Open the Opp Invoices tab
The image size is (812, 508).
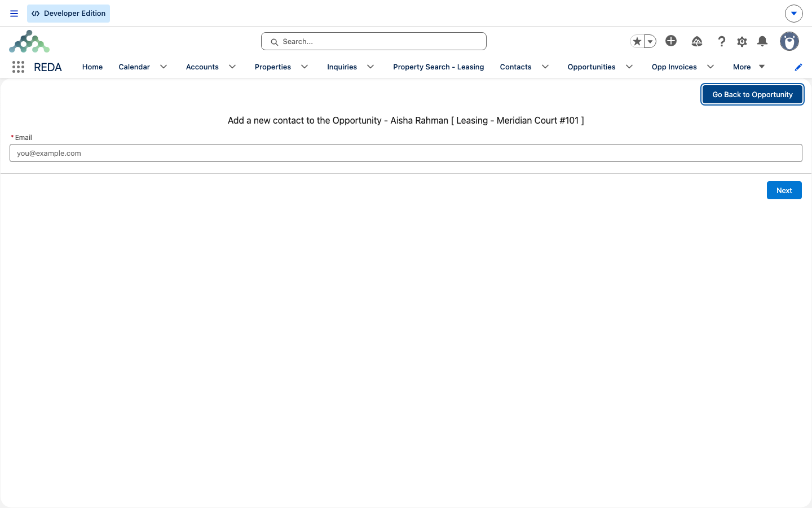point(674,67)
